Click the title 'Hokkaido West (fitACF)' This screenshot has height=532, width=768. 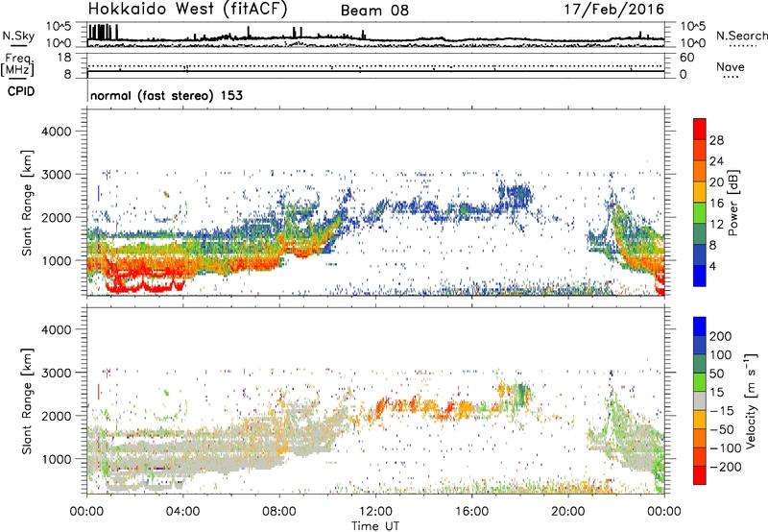tap(187, 10)
